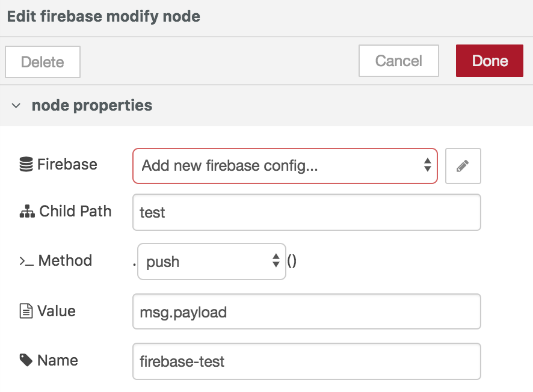Image resolution: width=533 pixels, height=392 pixels.
Task: Cancel editing the node
Action: (398, 61)
